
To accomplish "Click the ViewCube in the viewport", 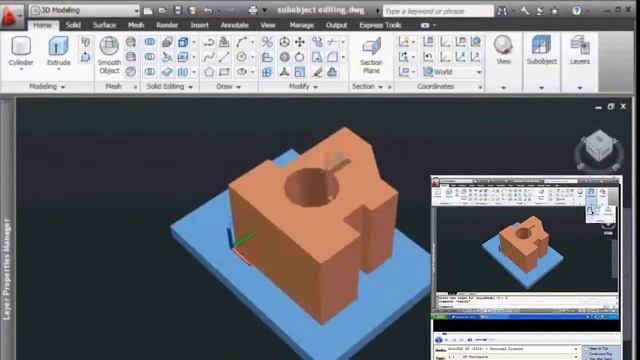I will click(x=598, y=147).
